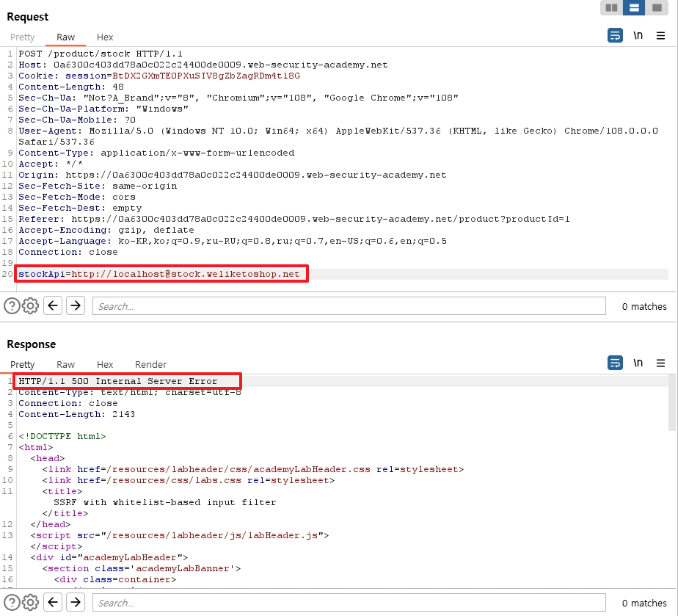678x616 pixels.
Task: Click the response Content-Length: 2143 line
Action: (76, 414)
